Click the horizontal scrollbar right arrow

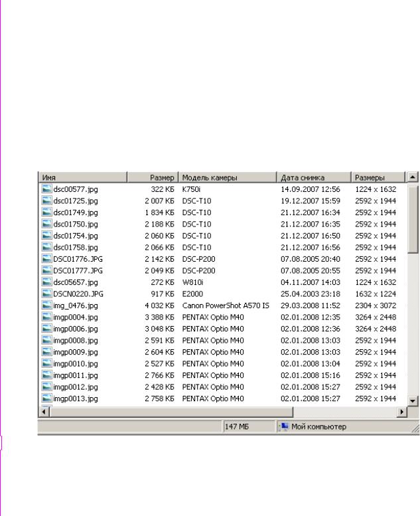401,412
